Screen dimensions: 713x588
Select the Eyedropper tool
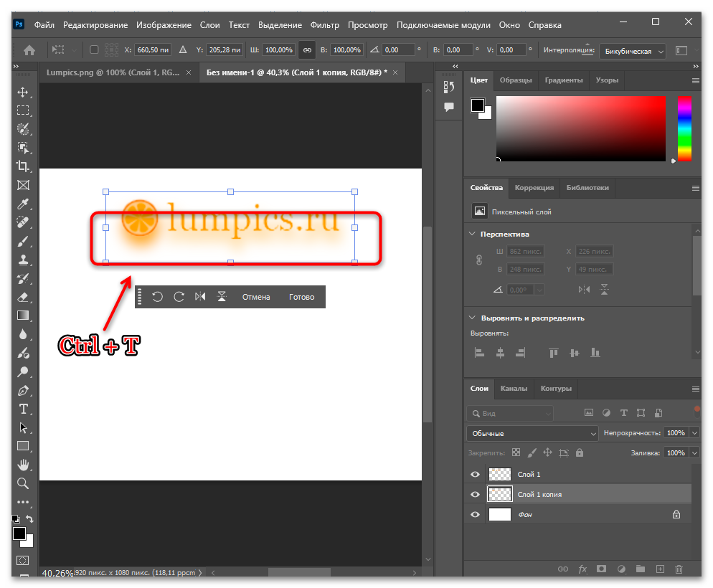pyautogui.click(x=23, y=204)
